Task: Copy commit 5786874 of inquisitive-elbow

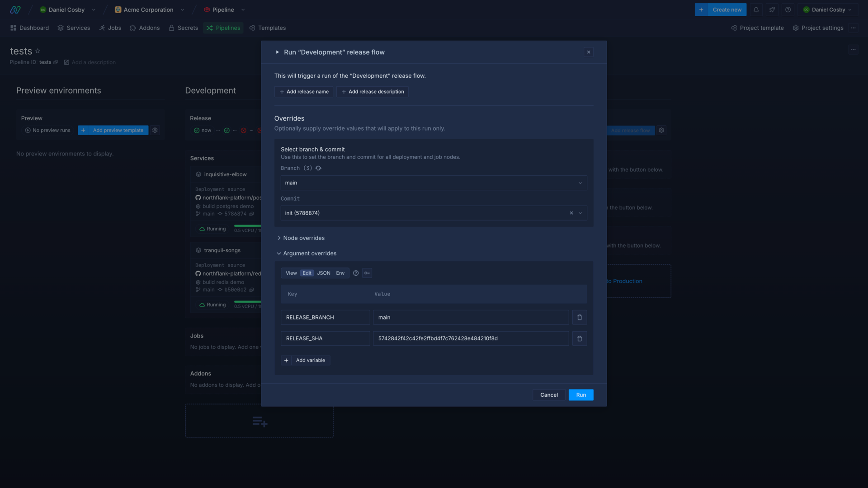Action: coord(252,214)
